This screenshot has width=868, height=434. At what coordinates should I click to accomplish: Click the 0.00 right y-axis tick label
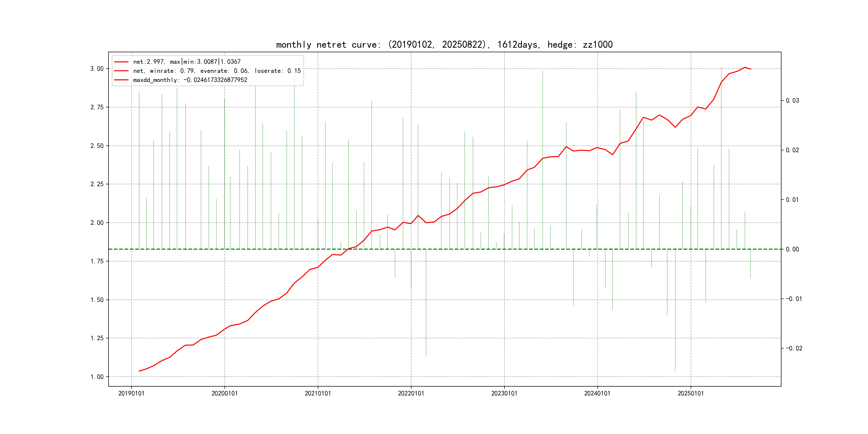(792, 249)
